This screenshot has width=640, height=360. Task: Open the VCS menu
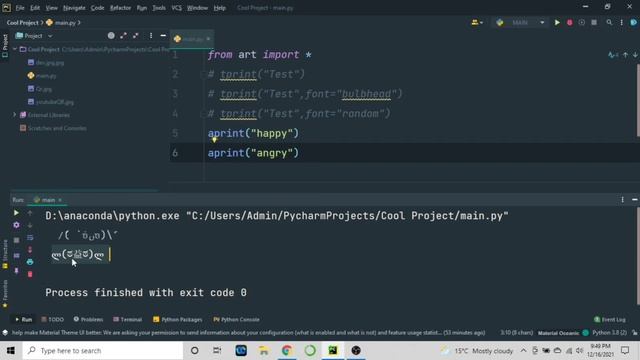[x=176, y=8]
